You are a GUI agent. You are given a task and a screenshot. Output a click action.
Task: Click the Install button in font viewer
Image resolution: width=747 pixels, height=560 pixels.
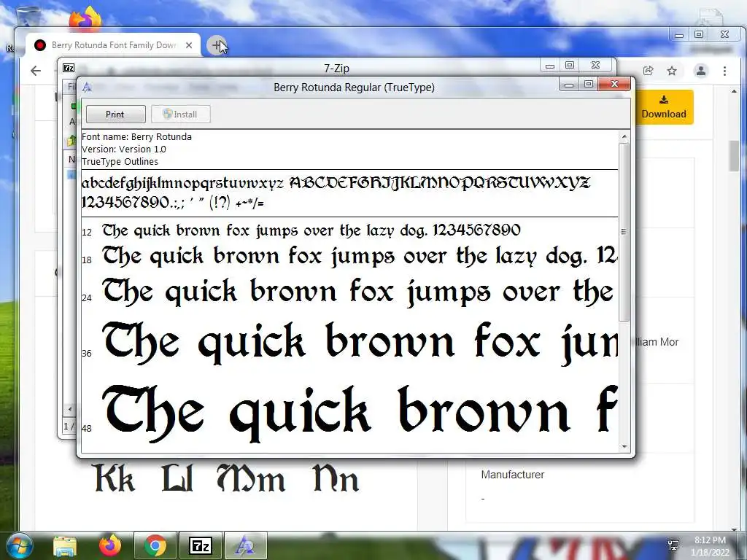181,114
